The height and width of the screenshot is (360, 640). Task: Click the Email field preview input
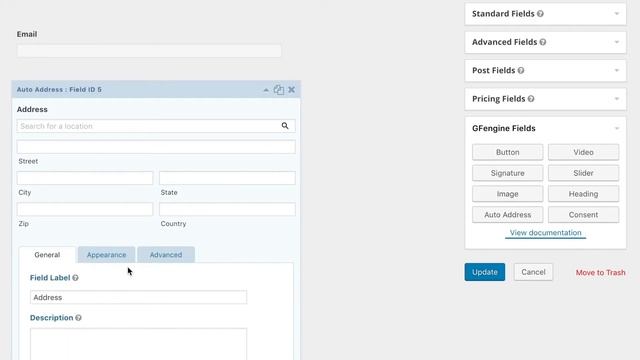pyautogui.click(x=149, y=51)
